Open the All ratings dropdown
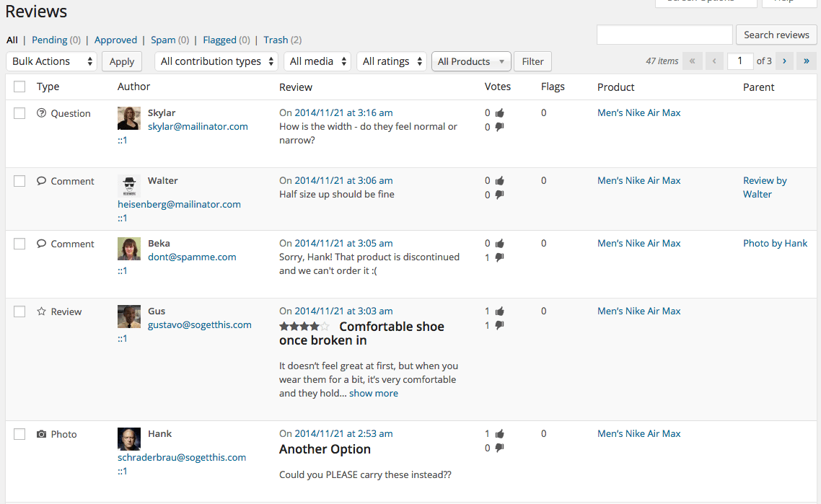 392,61
